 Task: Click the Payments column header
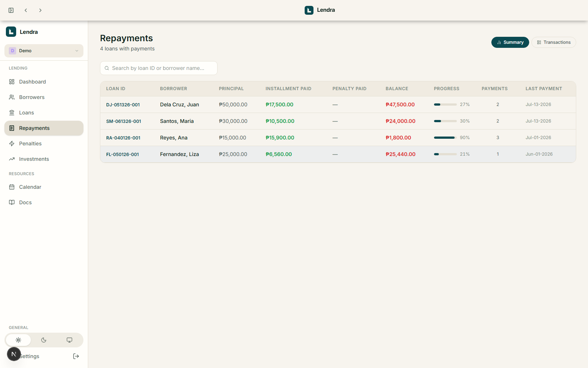pos(495,89)
